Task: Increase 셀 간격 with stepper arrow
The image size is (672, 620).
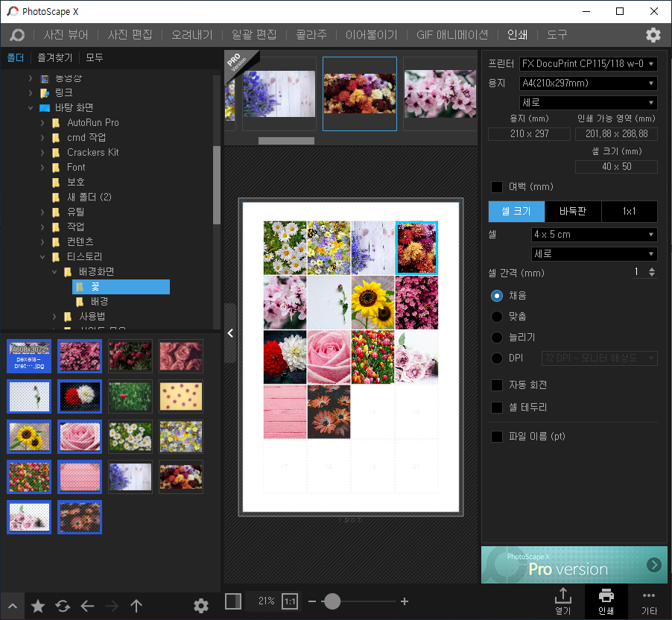Action: [651, 269]
